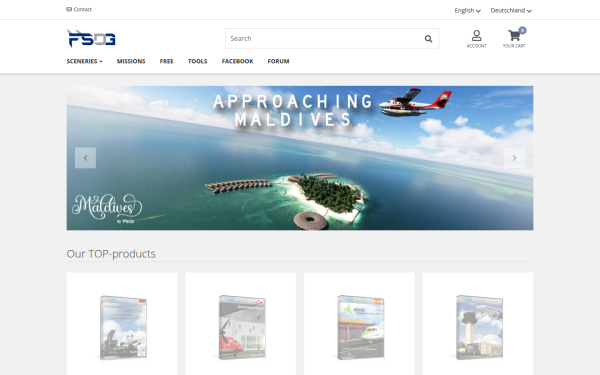The height and width of the screenshot is (375, 600).
Task: Open the Free menu item
Action: click(166, 61)
